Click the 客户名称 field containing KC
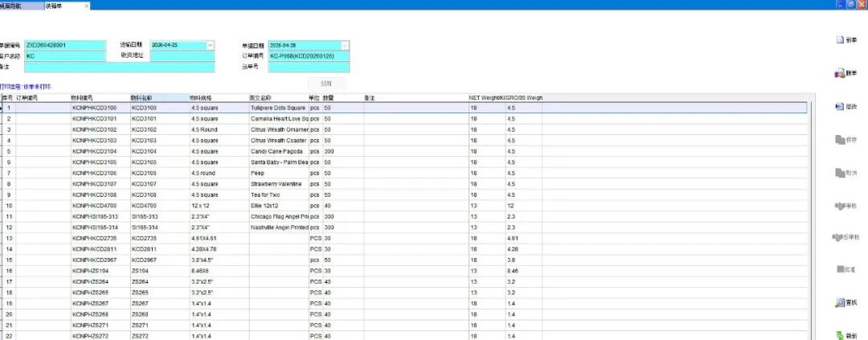The width and height of the screenshot is (868, 340). pyautogui.click(x=65, y=56)
